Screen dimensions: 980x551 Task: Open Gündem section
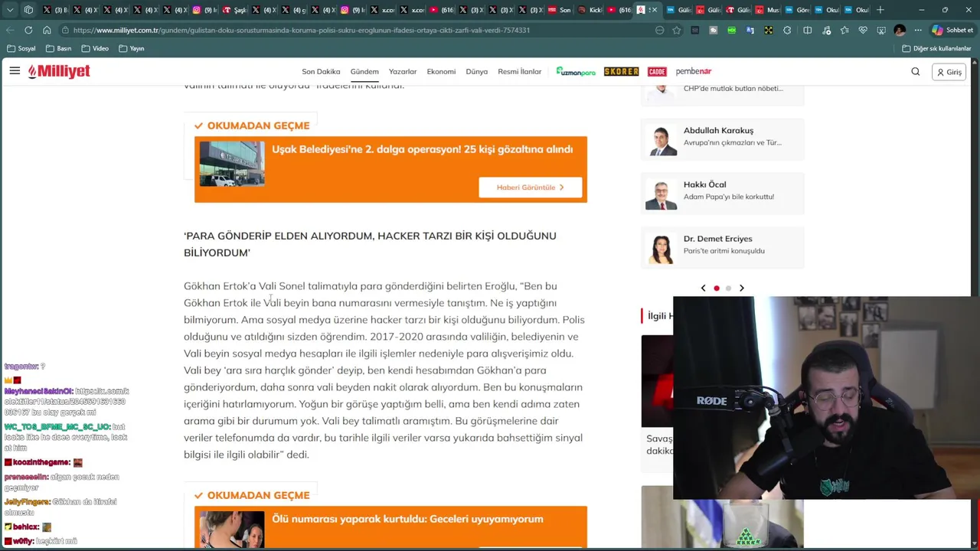point(364,71)
